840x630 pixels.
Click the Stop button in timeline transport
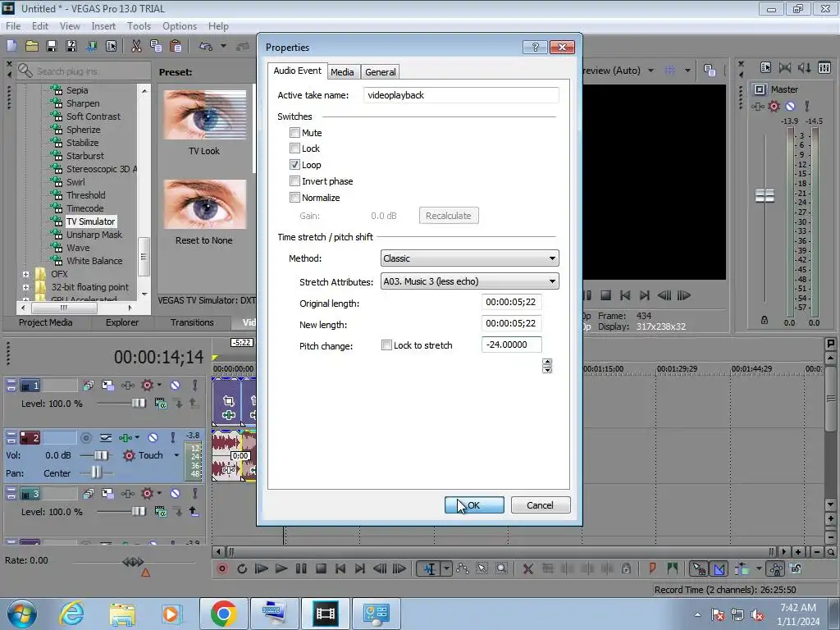(321, 568)
